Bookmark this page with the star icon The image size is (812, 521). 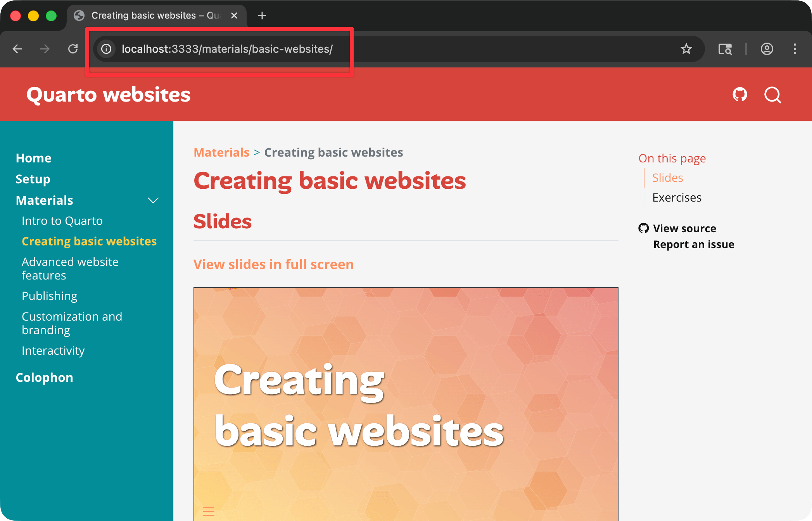point(686,49)
